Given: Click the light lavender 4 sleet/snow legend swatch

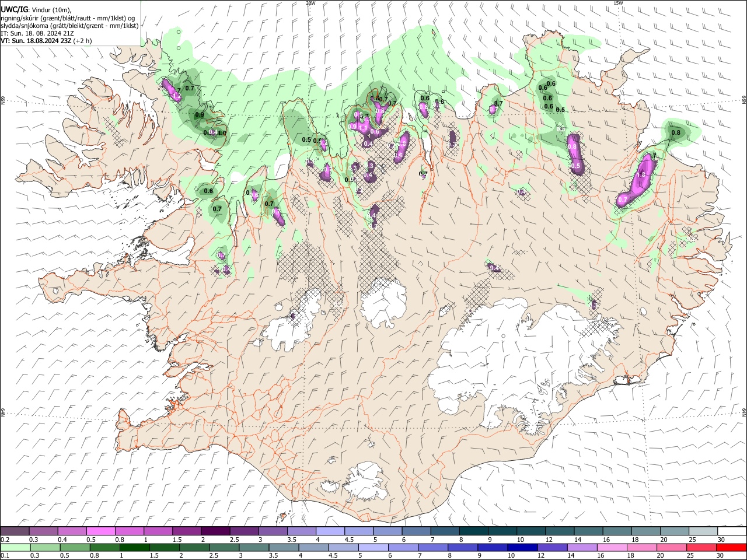Looking at the screenshot, I should [x=329, y=531].
